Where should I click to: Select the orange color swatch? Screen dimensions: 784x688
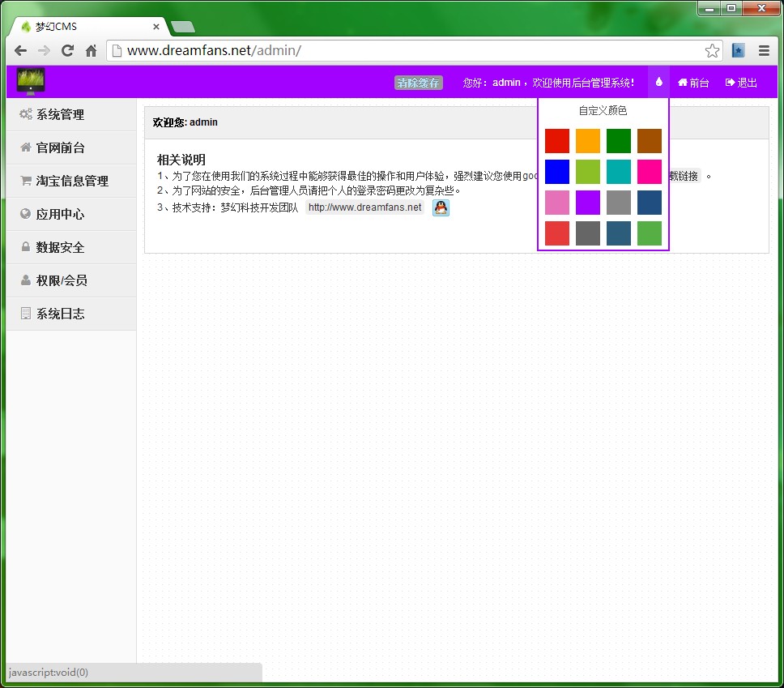[588, 141]
